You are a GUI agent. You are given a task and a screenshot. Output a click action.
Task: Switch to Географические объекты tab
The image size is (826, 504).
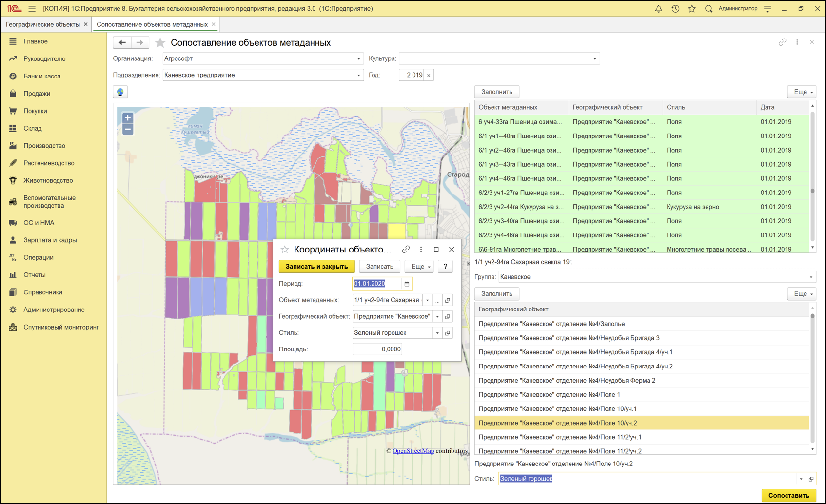[x=42, y=24]
